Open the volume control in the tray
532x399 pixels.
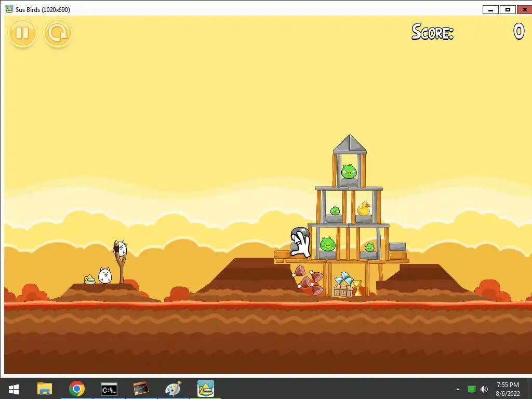tap(484, 389)
